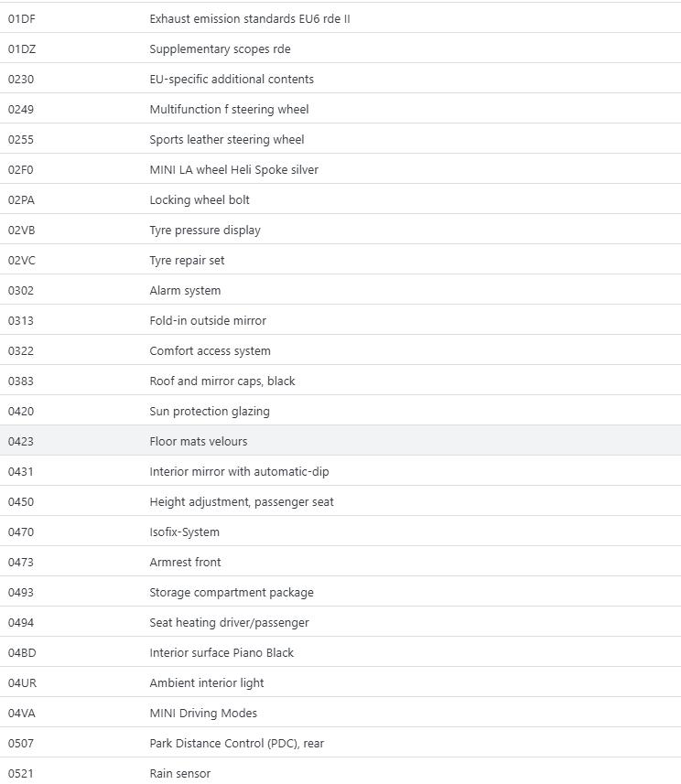Select MINI LA wheel Heli Spoke silver
This screenshot has height=784, width=681.
point(233,169)
